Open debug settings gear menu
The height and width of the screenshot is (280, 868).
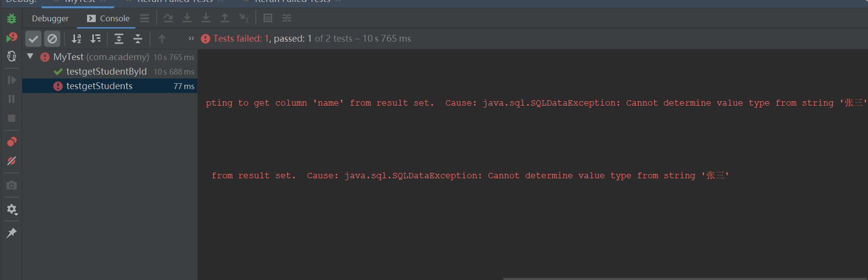[12, 209]
